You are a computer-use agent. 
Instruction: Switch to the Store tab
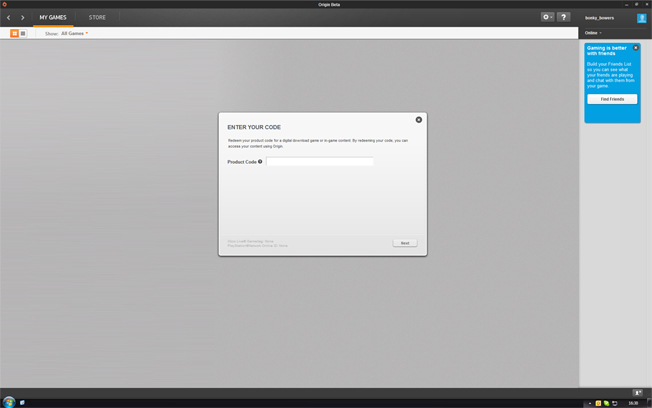(x=97, y=17)
